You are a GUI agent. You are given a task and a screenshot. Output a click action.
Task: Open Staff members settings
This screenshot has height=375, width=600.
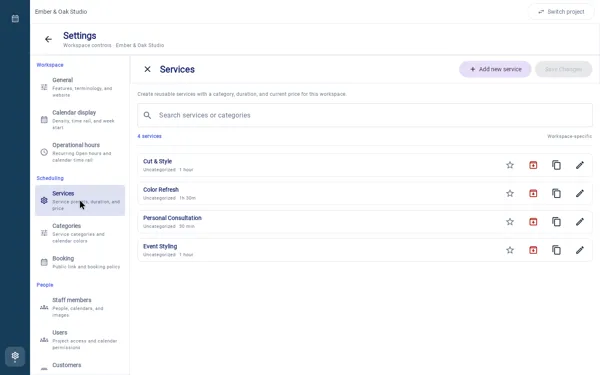click(80, 307)
